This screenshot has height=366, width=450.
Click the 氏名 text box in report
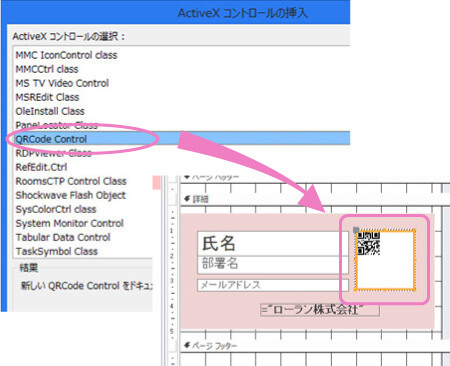(273, 243)
